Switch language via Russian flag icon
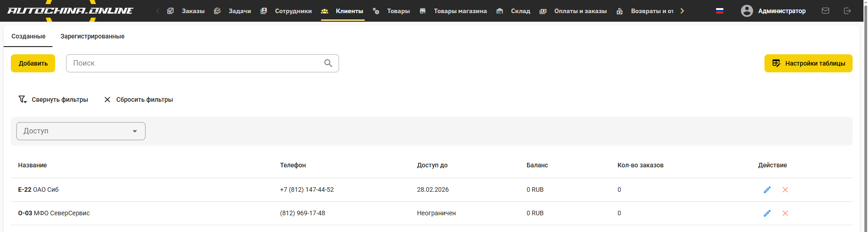This screenshot has height=232, width=868. (x=720, y=11)
